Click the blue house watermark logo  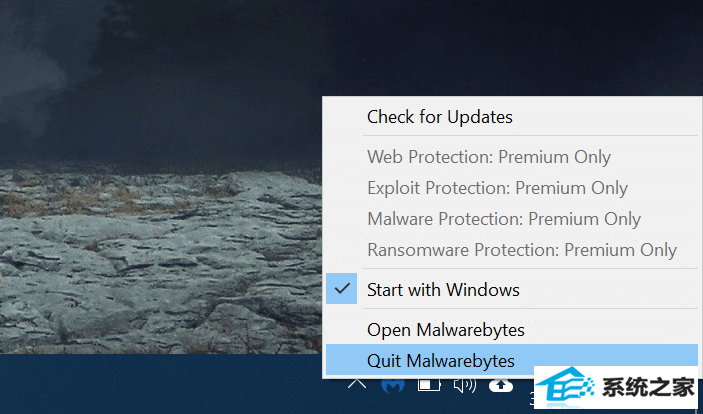tap(565, 387)
